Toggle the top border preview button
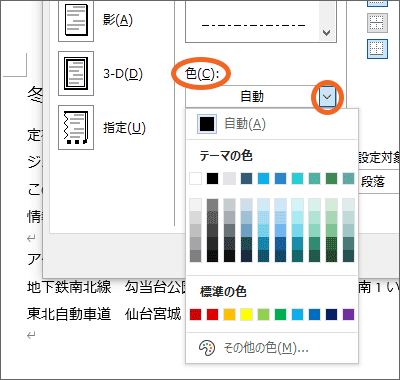Image resolution: width=400 pixels, height=380 pixels. point(377,3)
